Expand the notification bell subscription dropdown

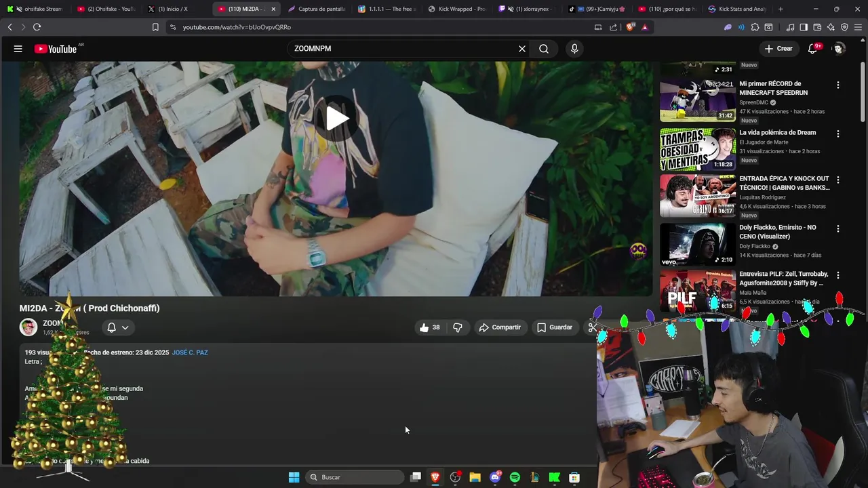pos(117,327)
